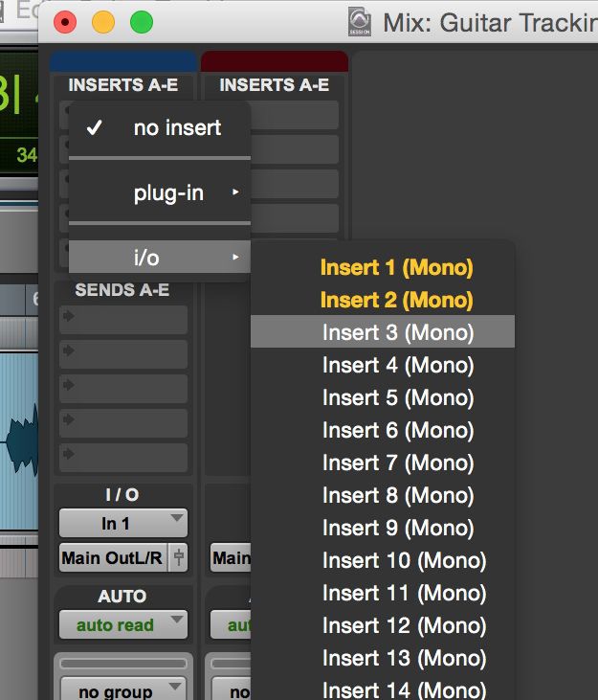This screenshot has height=700, width=598.
Task: Choose Insert 6 (Mono)
Action: 383,430
